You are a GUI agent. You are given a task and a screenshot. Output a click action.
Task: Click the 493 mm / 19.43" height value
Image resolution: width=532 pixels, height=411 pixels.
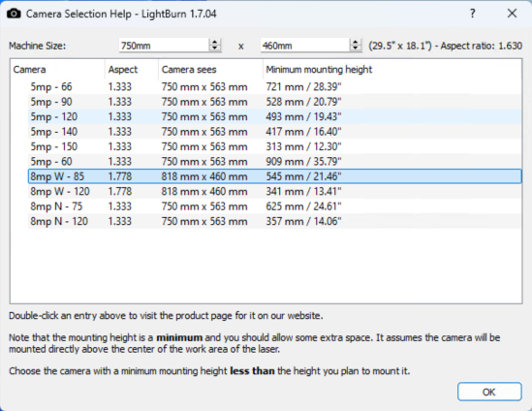point(303,116)
